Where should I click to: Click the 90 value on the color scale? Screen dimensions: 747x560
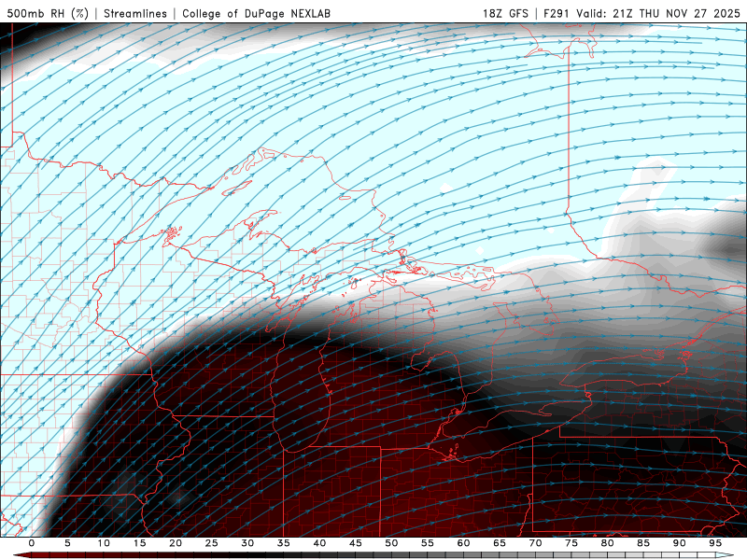(679, 543)
